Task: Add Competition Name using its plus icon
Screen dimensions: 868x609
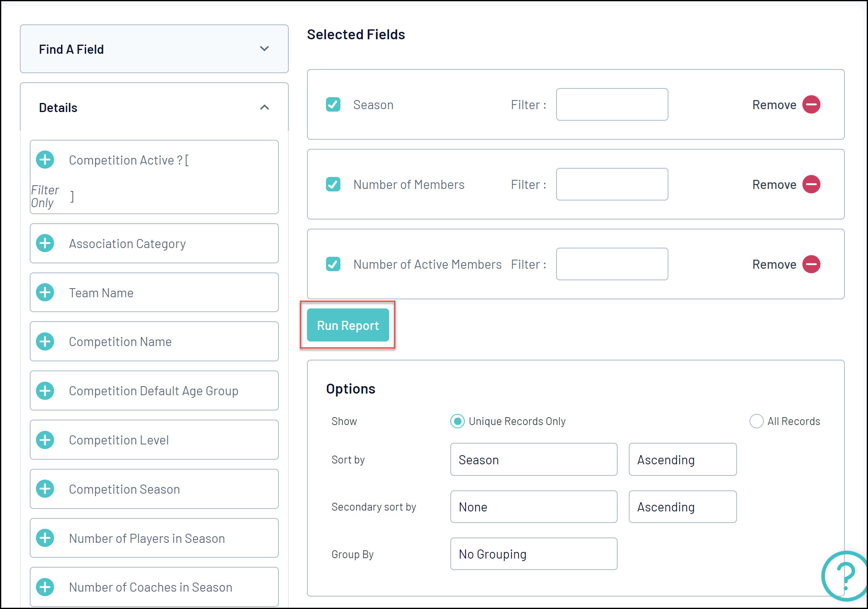Action: pyautogui.click(x=45, y=342)
